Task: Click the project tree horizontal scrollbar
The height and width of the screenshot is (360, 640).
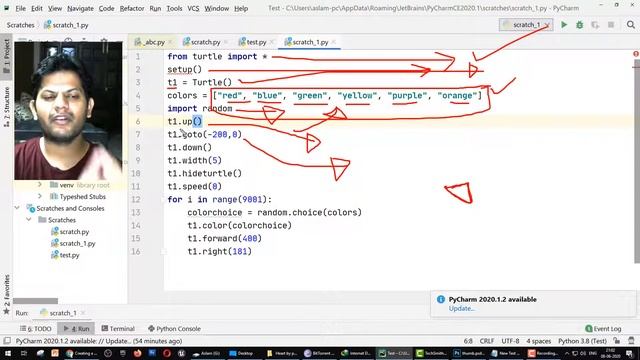Action: [x=36, y=301]
